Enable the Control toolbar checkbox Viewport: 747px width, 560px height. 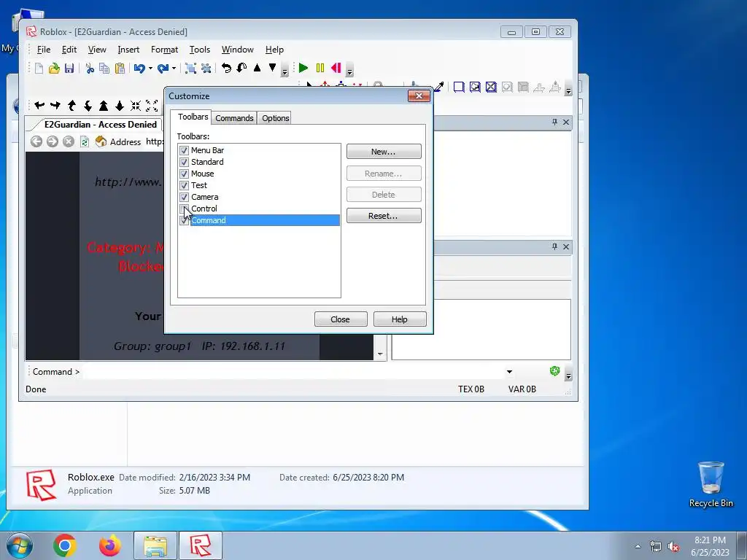[x=184, y=209]
